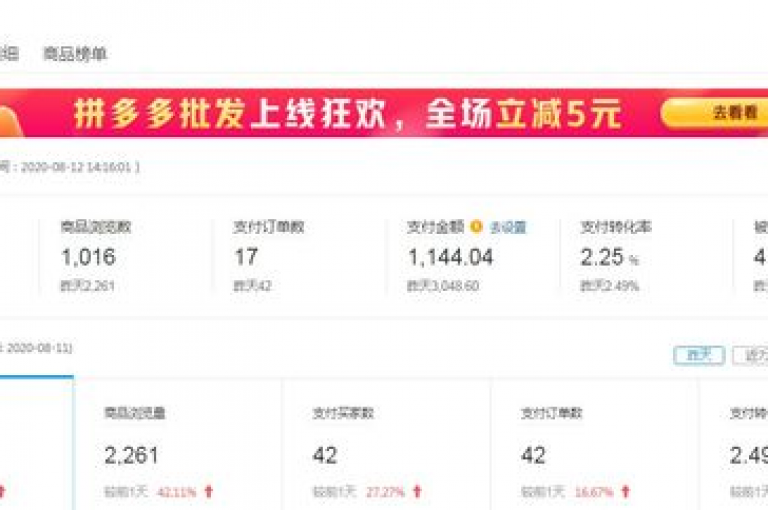Click the 支付金额 value 1,144.04

coord(451,257)
